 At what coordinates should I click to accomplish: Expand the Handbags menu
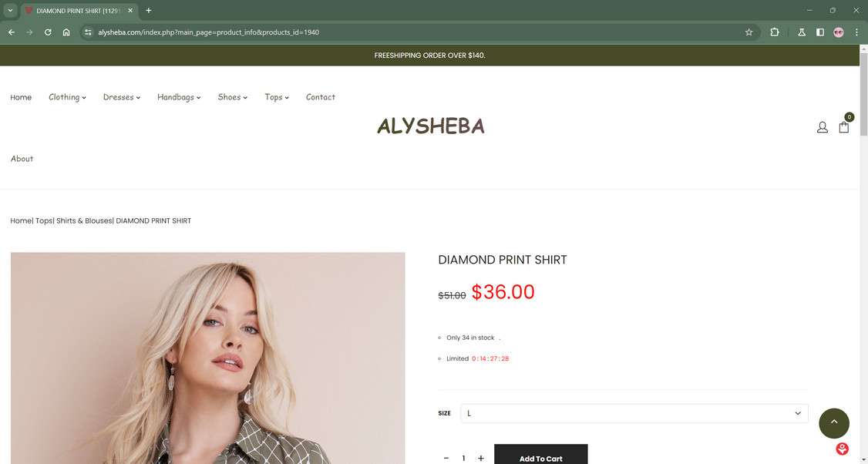pyautogui.click(x=179, y=97)
